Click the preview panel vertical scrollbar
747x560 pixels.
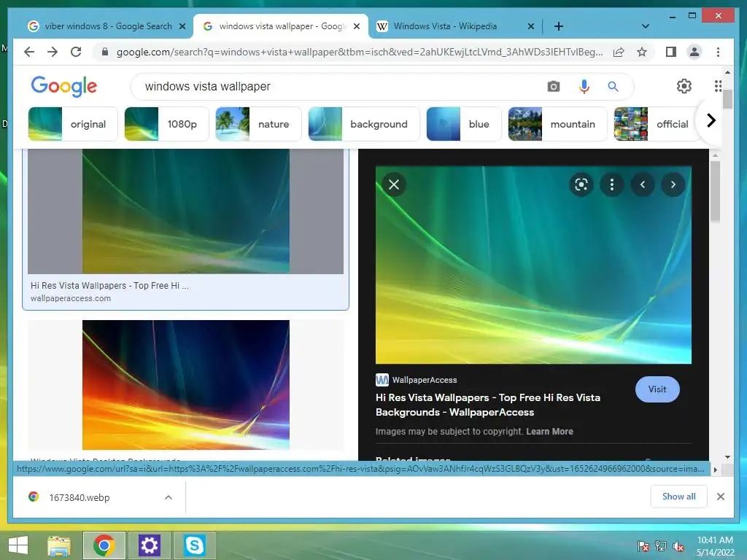click(715, 192)
